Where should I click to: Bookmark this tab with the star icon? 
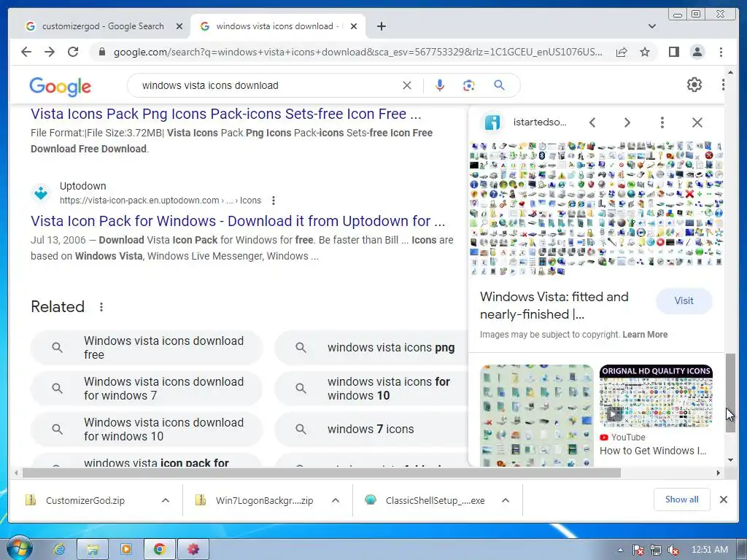(645, 52)
